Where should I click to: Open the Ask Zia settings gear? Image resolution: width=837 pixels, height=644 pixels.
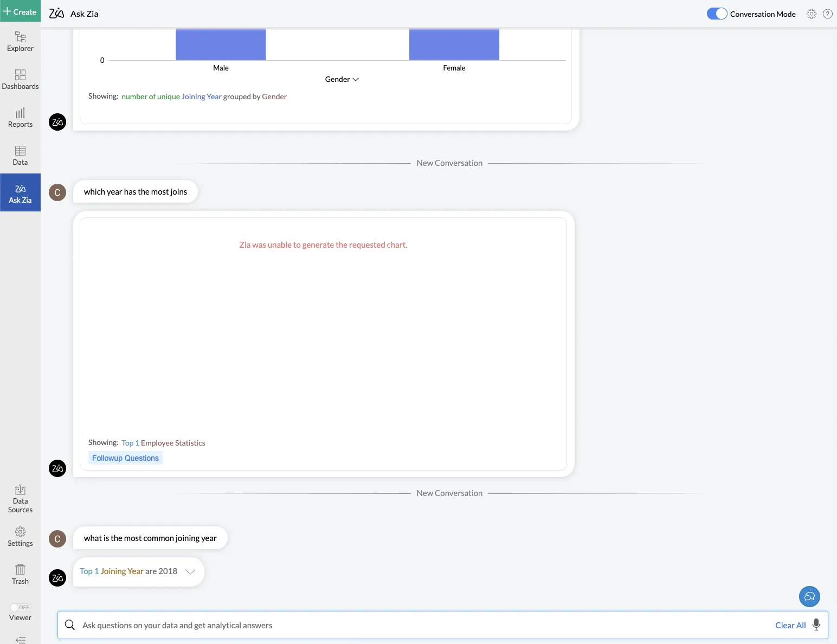pyautogui.click(x=812, y=14)
